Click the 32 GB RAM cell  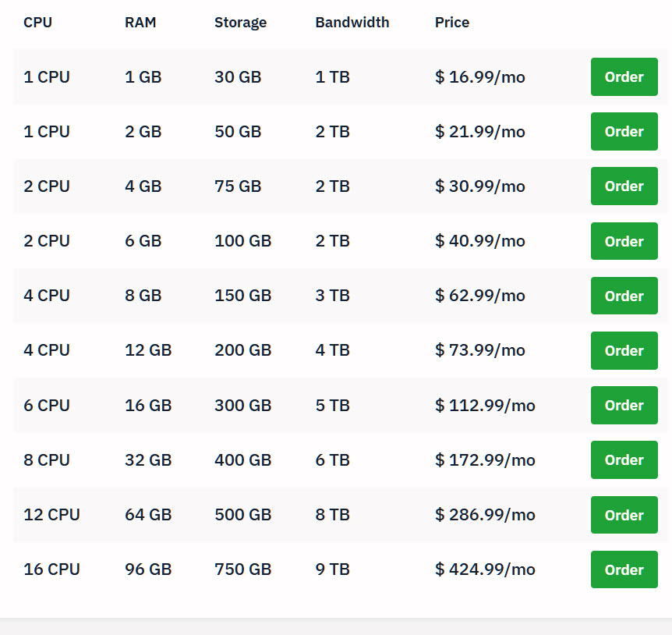tap(148, 460)
